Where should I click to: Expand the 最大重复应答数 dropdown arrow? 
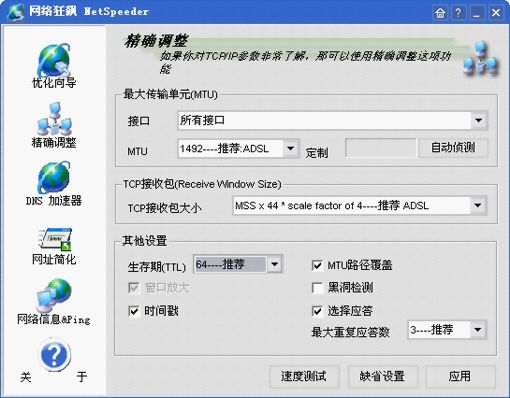coord(478,330)
